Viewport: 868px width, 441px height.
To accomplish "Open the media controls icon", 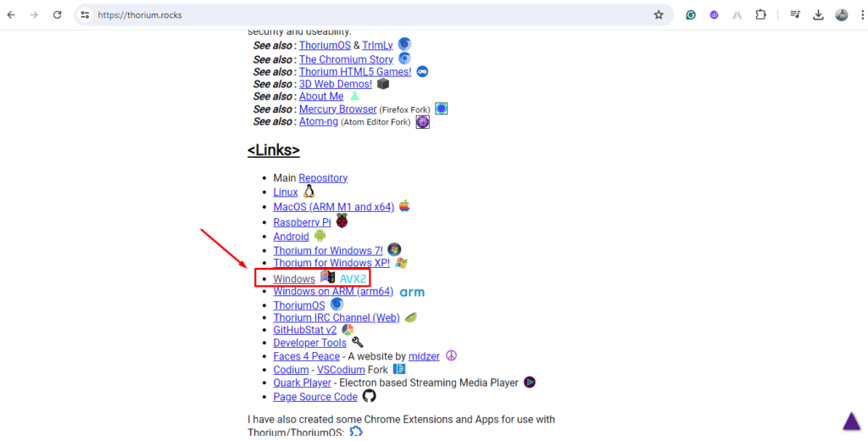I will 795,15.
